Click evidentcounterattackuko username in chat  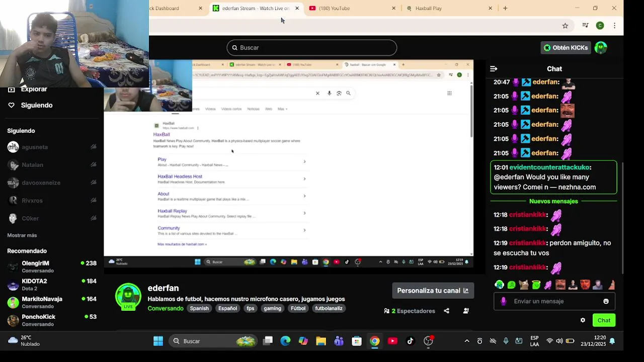(x=549, y=167)
